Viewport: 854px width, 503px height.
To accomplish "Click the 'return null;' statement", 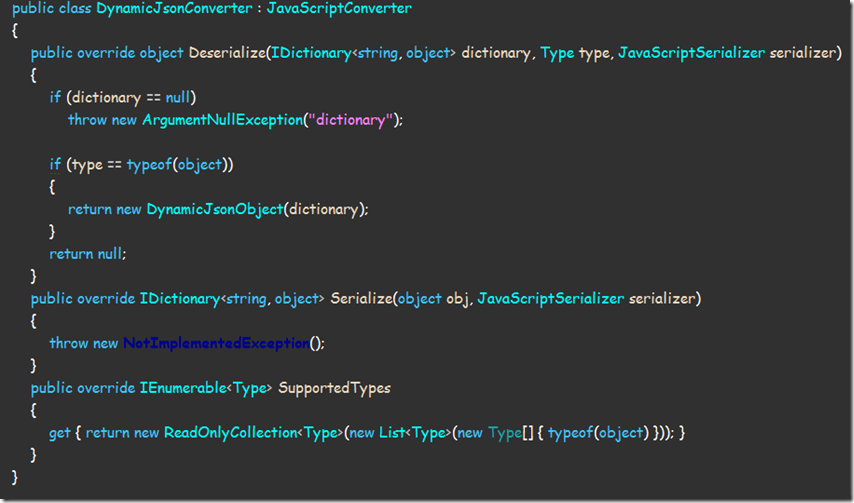I will (x=88, y=254).
